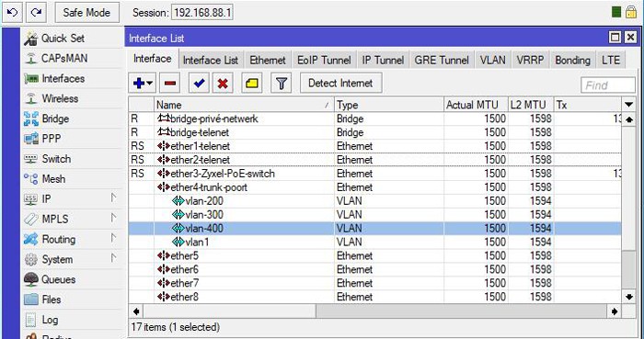Sort by the Actual MTU column header
Screen dimensions: 644x339
pos(476,105)
